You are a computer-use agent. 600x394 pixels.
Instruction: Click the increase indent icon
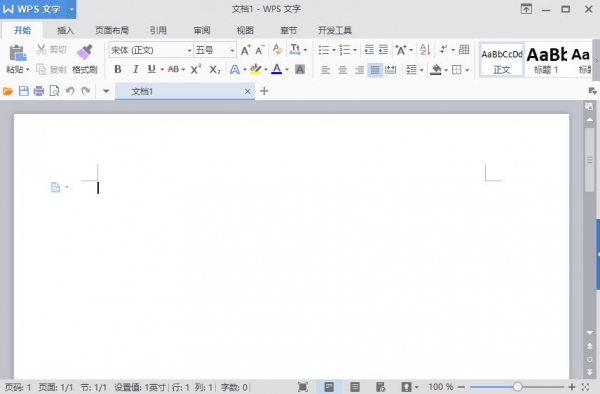383,49
